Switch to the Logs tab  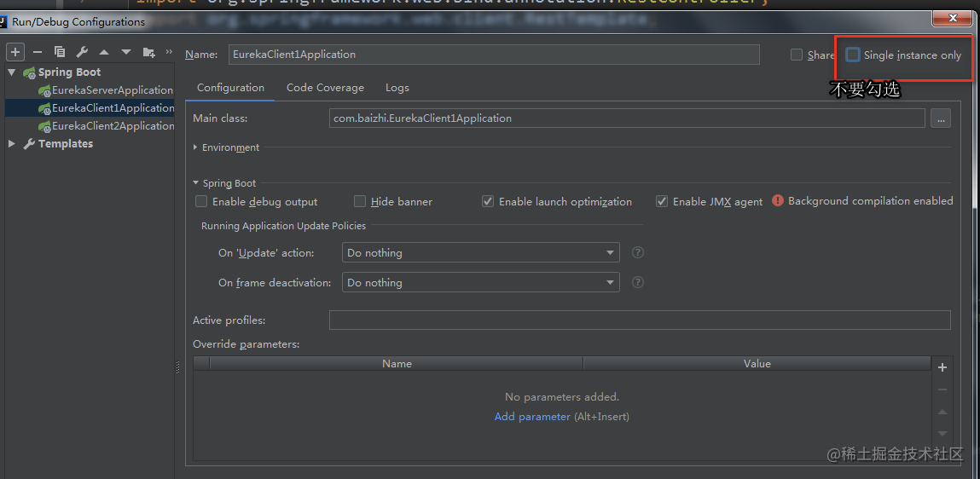(397, 88)
